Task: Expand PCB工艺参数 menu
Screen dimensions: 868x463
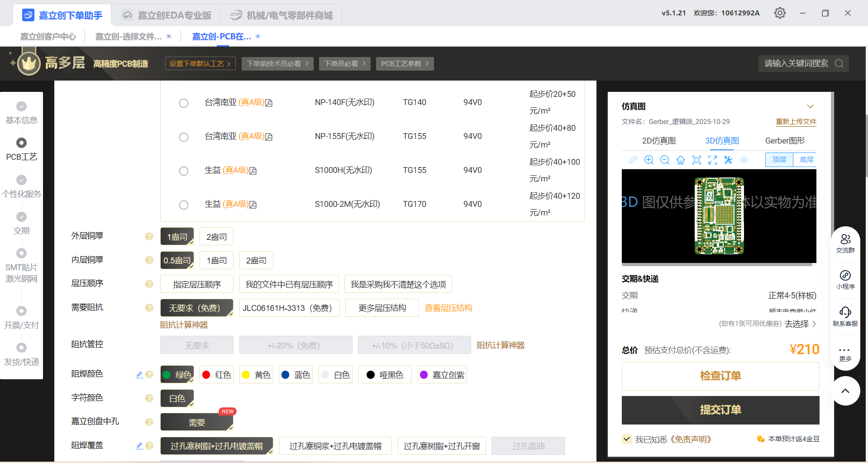Action: 405,64
